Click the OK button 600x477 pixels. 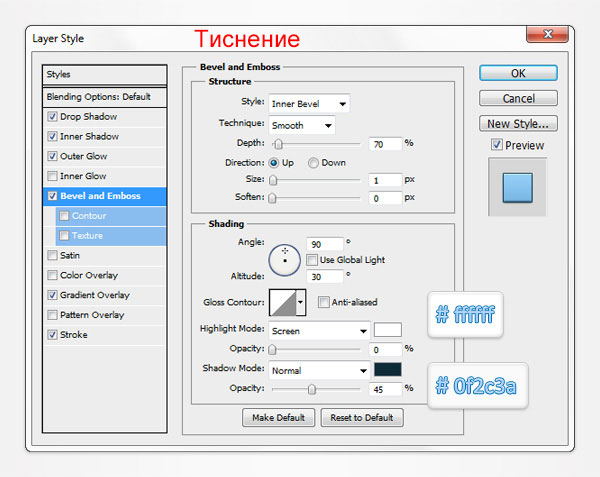[x=518, y=73]
